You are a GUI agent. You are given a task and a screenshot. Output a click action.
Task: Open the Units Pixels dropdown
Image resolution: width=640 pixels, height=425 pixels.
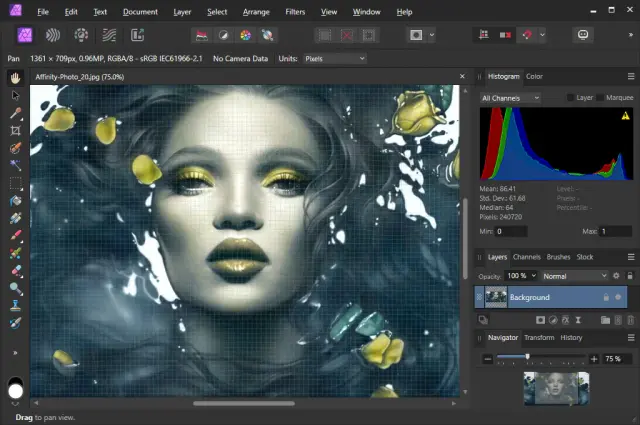pos(334,59)
